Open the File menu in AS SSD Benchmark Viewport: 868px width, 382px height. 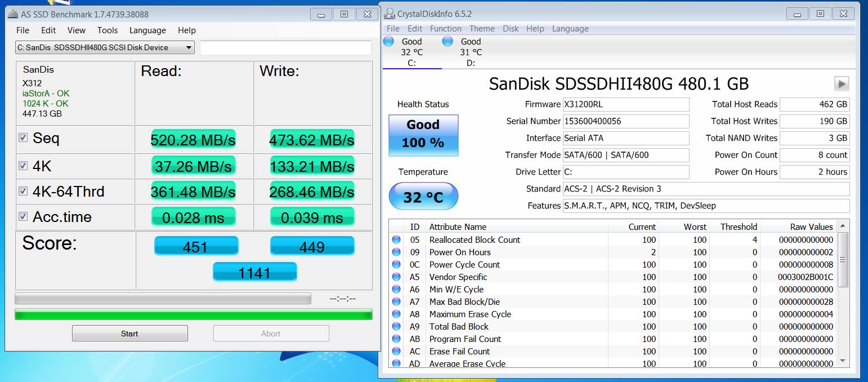(x=23, y=30)
